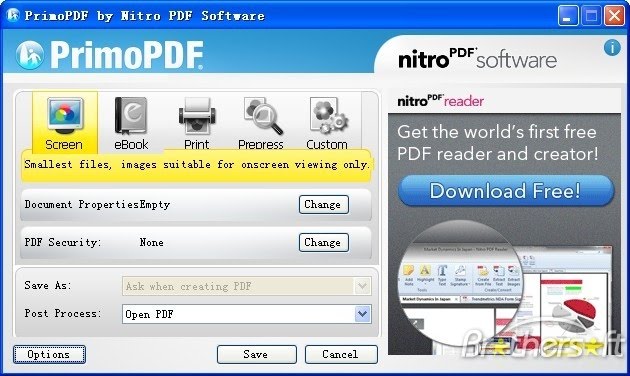This screenshot has width=630, height=376.
Task: Close the PrimoPDF window
Action: 614,16
